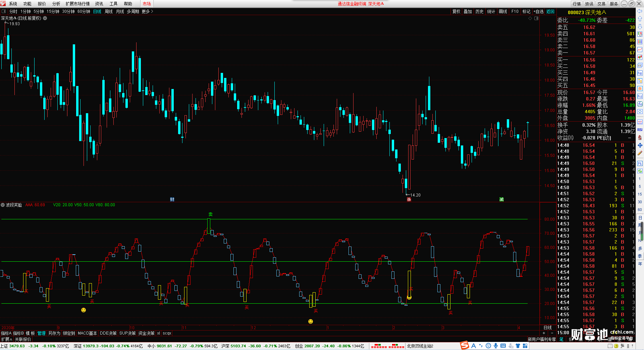
Task: Click the 减 marker below the chart
Action: 501,200
